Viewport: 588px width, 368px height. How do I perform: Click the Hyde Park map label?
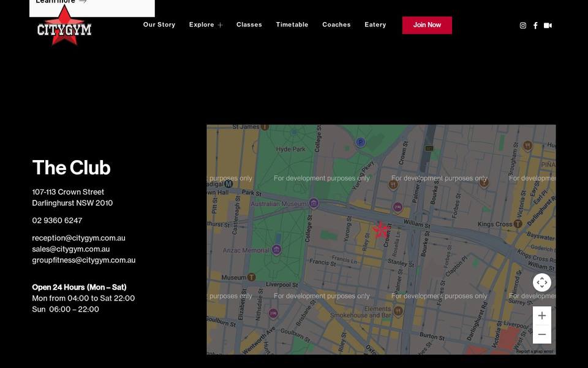coord(290,149)
